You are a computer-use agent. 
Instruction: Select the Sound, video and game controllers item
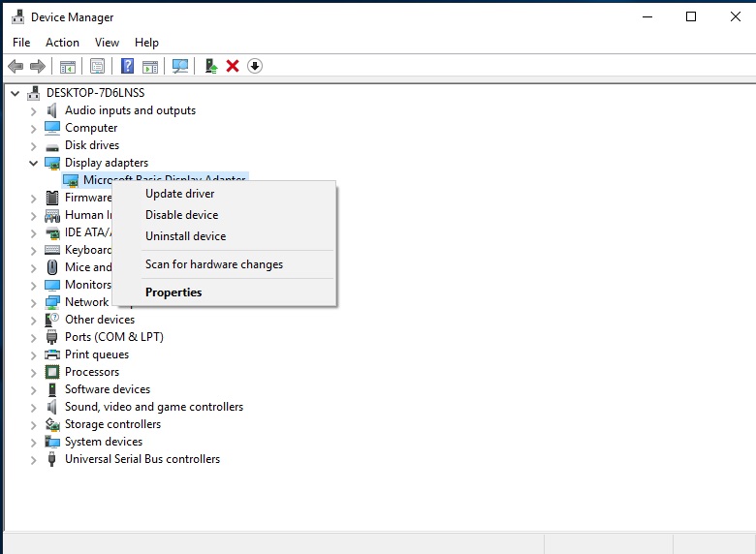point(153,407)
